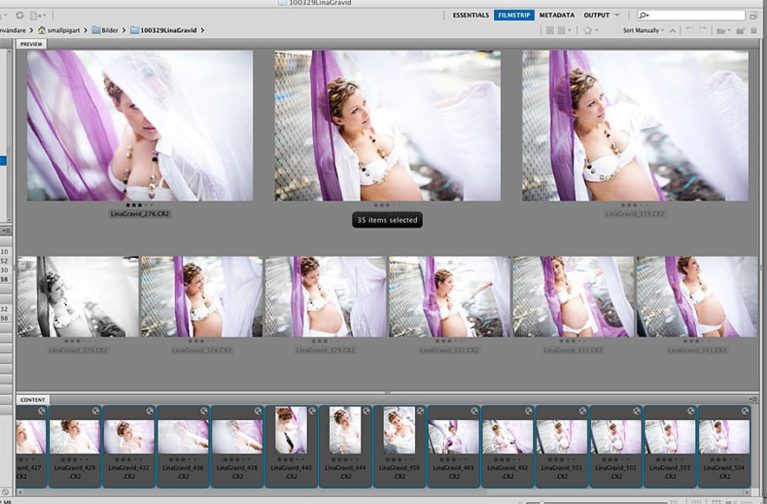Expand the workspace switcher dropdown arrow
Viewport: 767px width, 504px height.
point(617,16)
